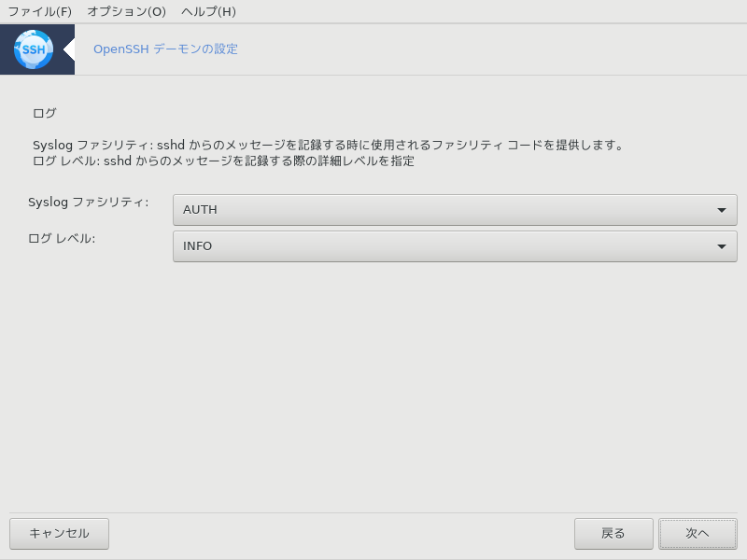Screen dimensions: 747x560
Task: Click the ログ section heading
Action: click(x=44, y=113)
